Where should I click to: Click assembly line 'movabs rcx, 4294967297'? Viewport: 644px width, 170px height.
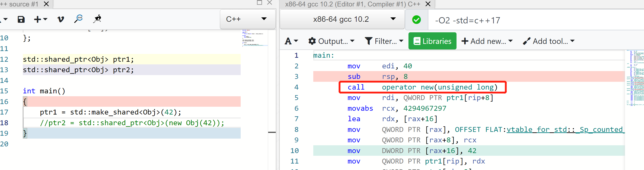coord(397,108)
